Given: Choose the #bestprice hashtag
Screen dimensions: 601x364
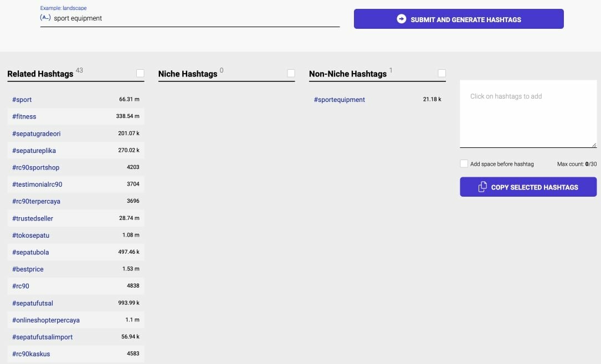Looking at the screenshot, I should point(28,269).
